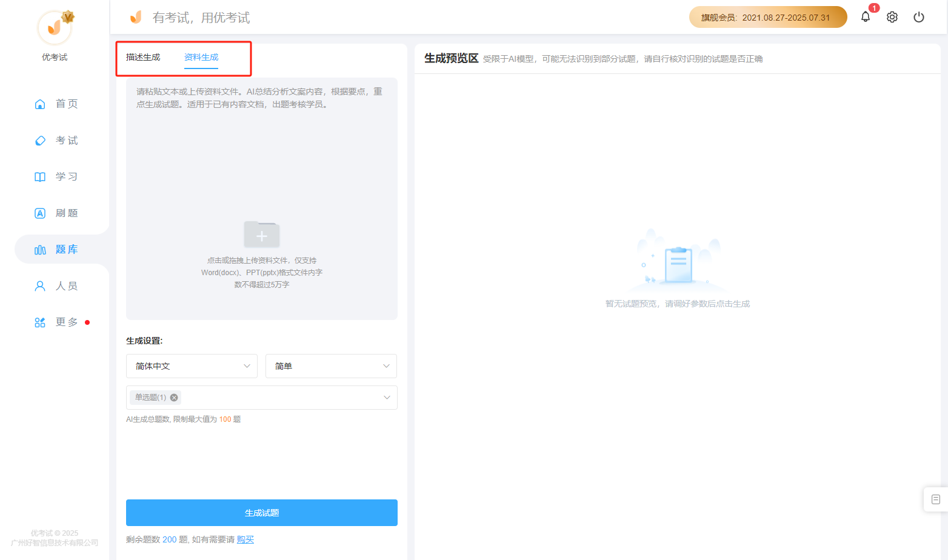This screenshot has height=560, width=948.
Task: Click the power logout icon
Action: coord(919,17)
